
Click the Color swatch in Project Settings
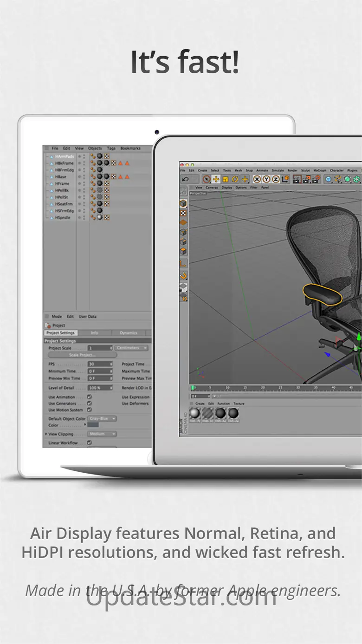click(93, 425)
